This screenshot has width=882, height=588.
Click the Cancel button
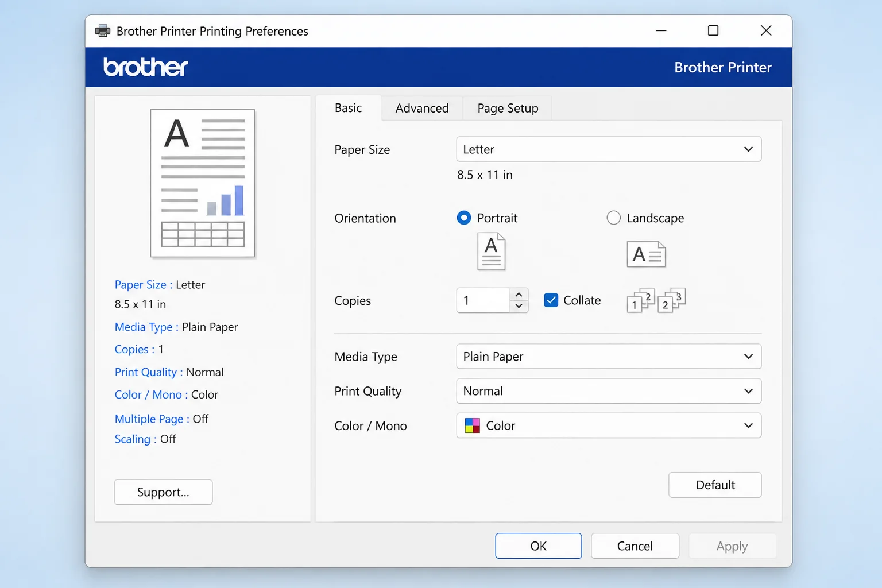pyautogui.click(x=635, y=546)
